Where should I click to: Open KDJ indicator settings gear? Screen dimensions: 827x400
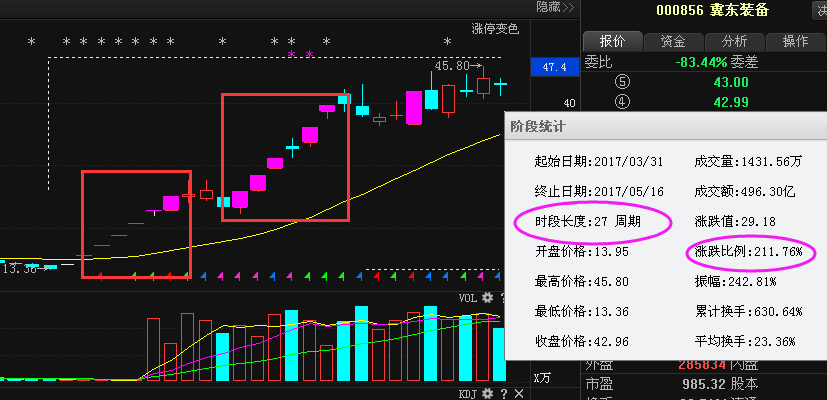pyautogui.click(x=487, y=393)
